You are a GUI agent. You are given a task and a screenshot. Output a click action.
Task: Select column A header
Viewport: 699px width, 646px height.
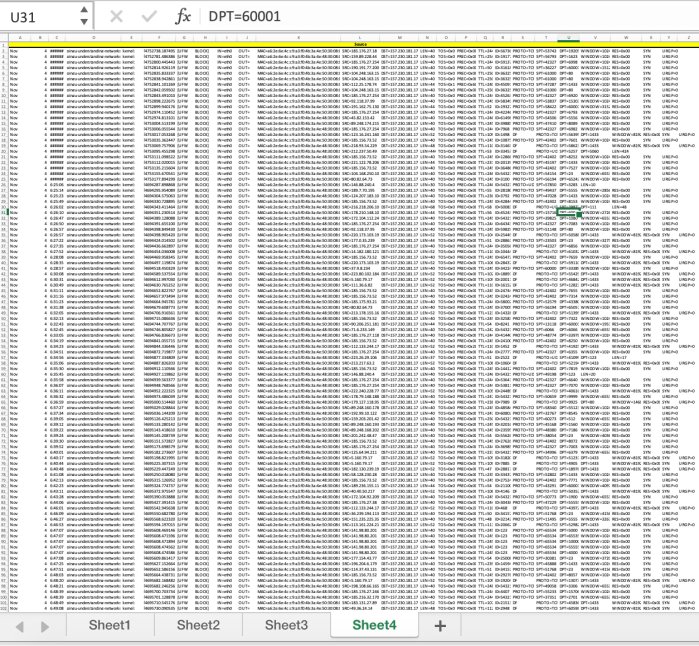(20, 38)
